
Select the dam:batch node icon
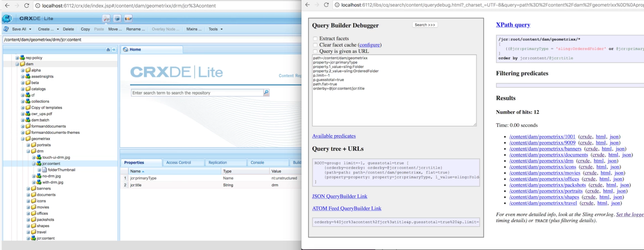pos(28,120)
